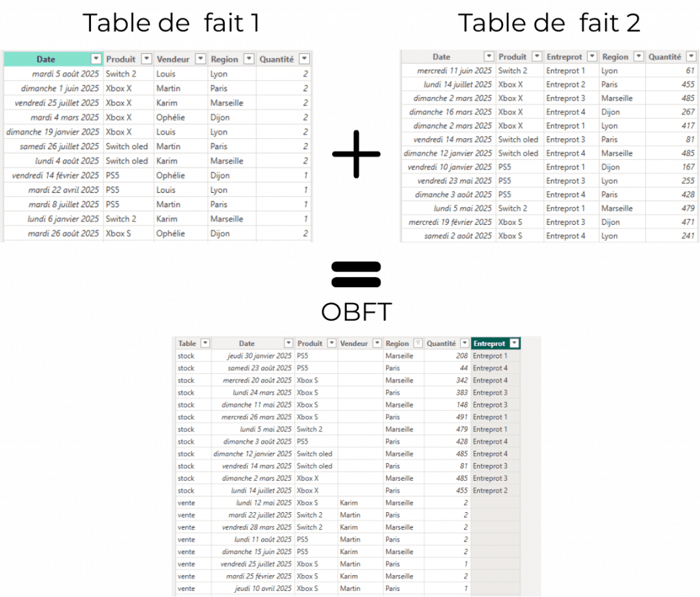The width and height of the screenshot is (700, 597).
Task: Select highlighted Date column header in Table de fait 1
Action: pos(46,59)
